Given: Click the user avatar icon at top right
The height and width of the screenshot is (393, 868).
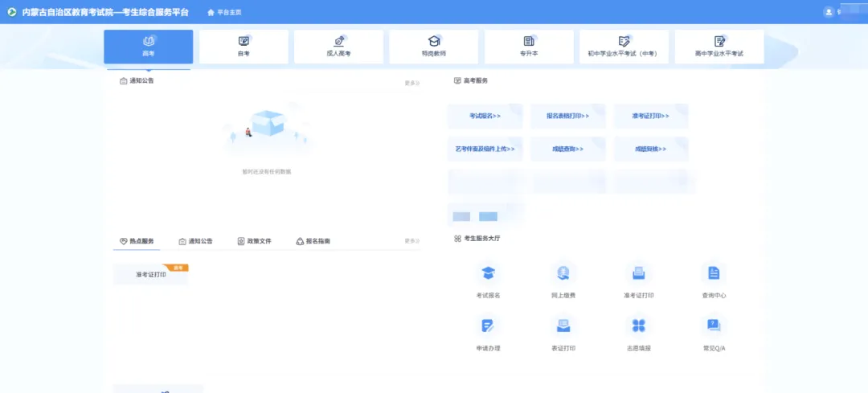Looking at the screenshot, I should (829, 12).
